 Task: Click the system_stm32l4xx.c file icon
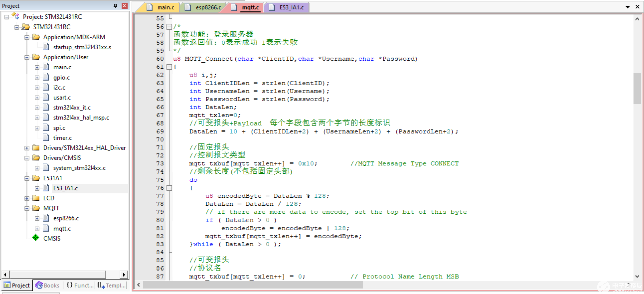click(x=46, y=168)
